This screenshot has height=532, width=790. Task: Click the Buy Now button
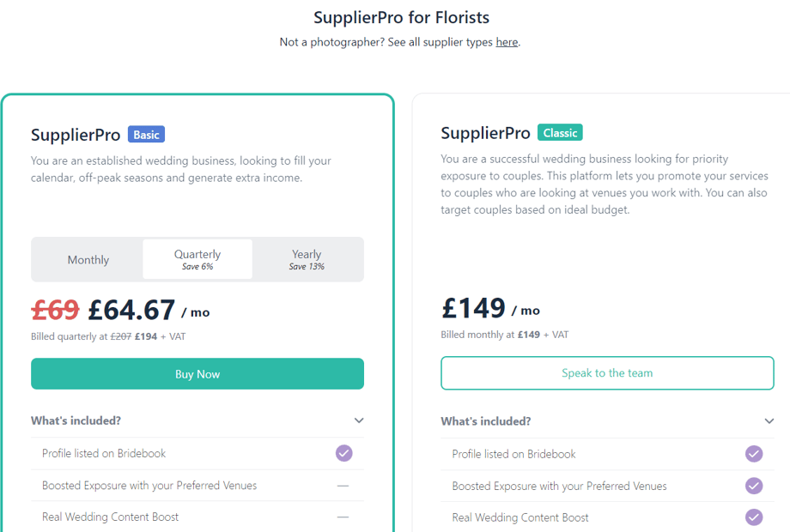[x=197, y=374]
